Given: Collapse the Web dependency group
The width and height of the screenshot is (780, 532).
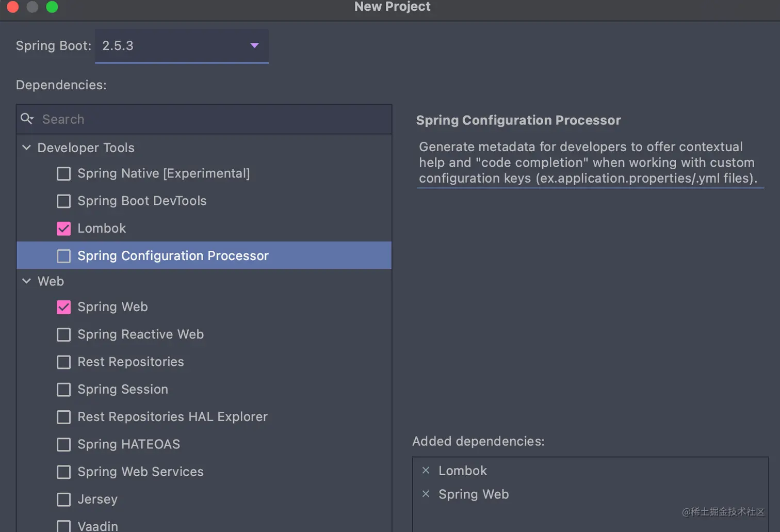Looking at the screenshot, I should (x=27, y=281).
